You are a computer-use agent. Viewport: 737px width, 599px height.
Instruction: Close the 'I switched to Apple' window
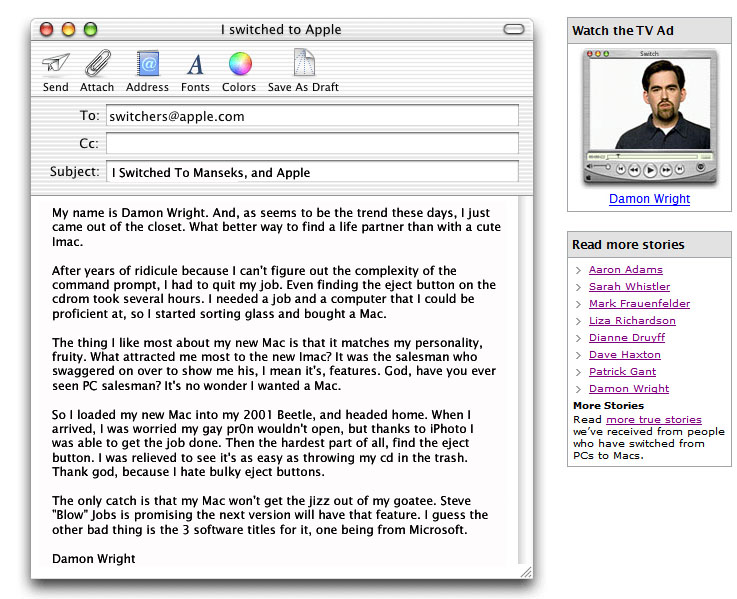point(47,29)
